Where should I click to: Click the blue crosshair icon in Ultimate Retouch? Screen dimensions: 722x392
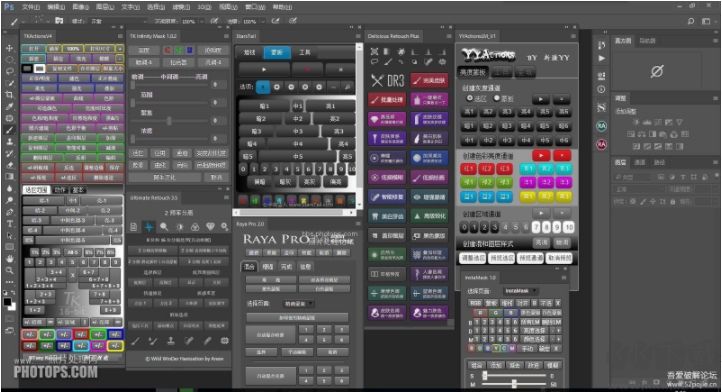(x=149, y=227)
